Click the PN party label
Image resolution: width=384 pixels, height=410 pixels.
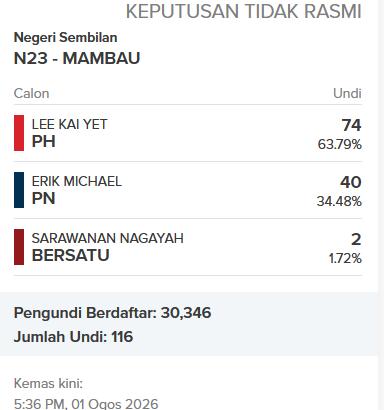[43, 198]
